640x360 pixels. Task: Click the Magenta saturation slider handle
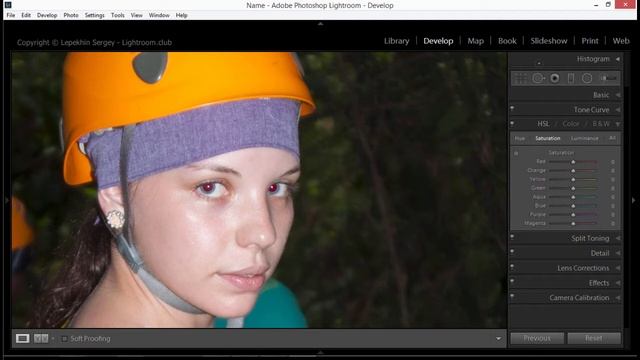(x=573, y=224)
